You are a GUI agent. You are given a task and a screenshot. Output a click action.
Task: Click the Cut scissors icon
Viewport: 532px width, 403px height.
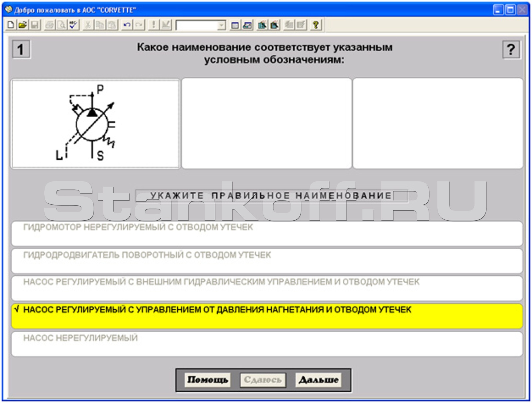pos(88,25)
